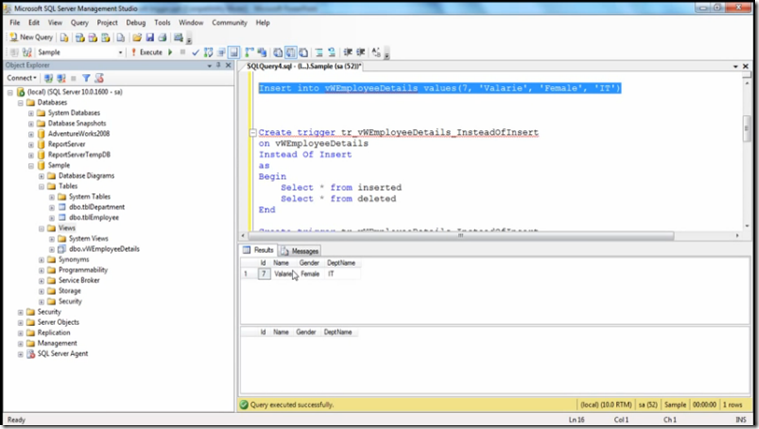Open Object Explorer window position dropdown
759x429 pixels.
coord(210,65)
